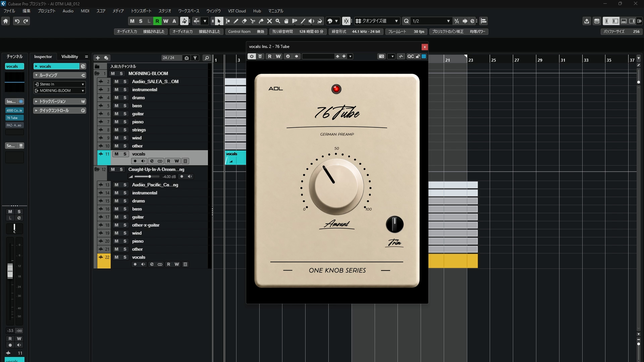Select the Zoom magnifier tool

278,21
